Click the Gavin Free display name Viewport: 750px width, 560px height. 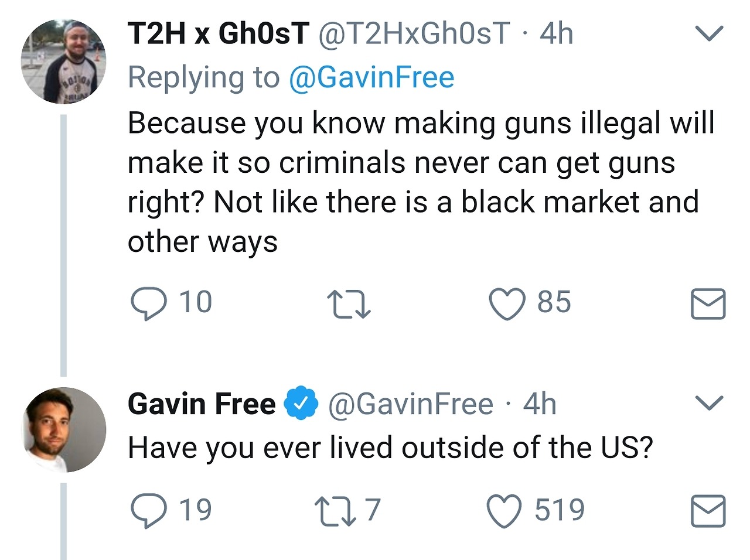[x=201, y=404]
